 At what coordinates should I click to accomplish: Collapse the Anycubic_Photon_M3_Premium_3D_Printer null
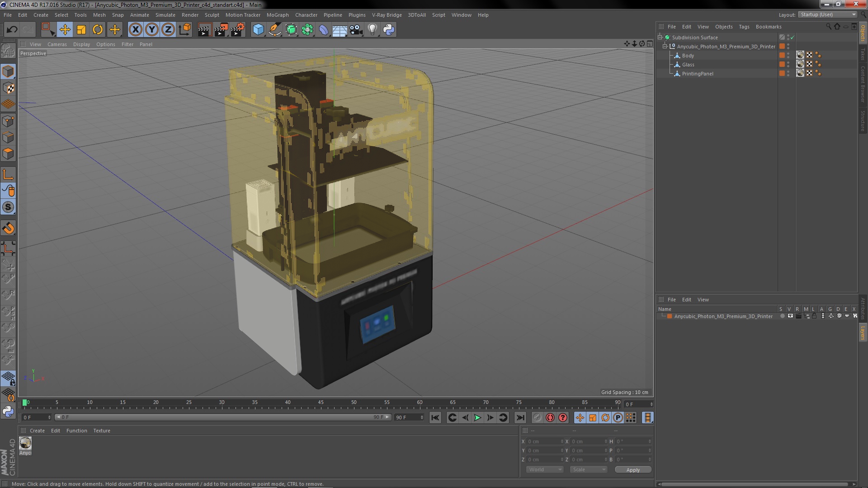(665, 47)
